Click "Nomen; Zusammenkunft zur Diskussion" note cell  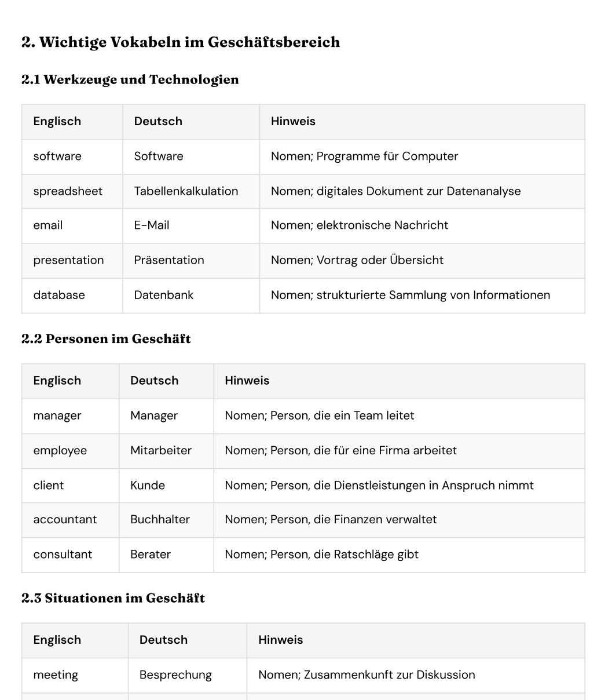[367, 675]
